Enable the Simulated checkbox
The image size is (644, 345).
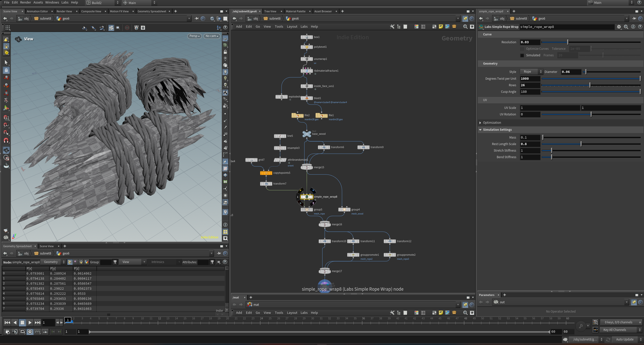[x=522, y=55]
